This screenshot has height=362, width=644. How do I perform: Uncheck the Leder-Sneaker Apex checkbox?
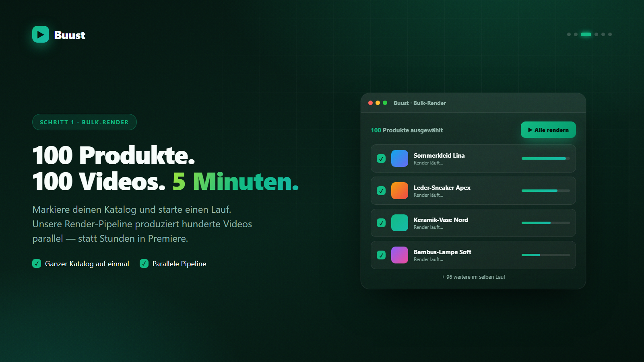[x=381, y=191]
